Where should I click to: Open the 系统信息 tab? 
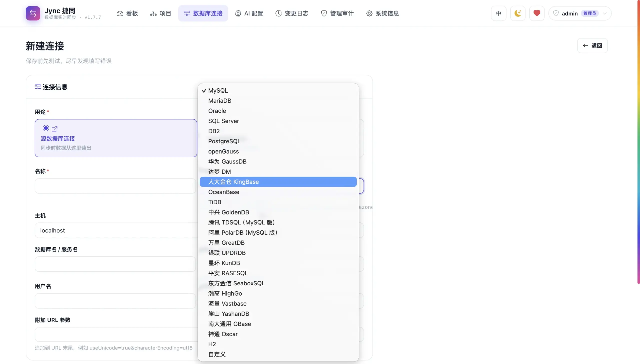coord(382,13)
